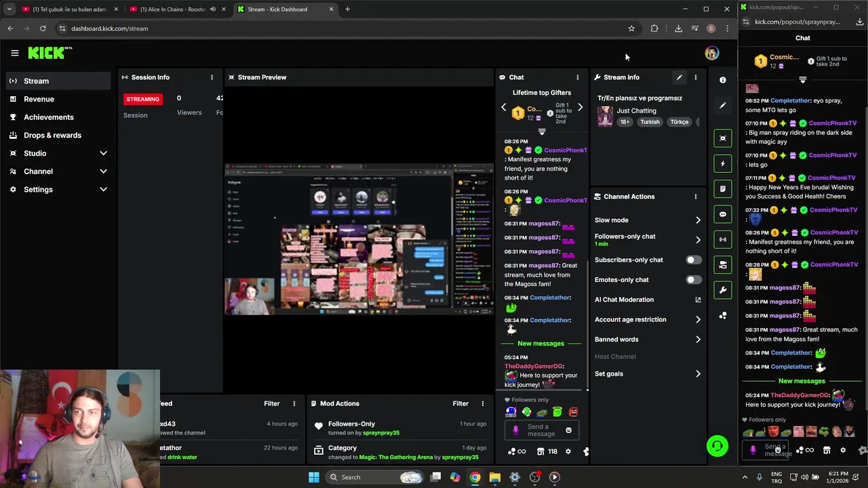
Task: Open emoji picker in dashboard chat
Action: coord(568,430)
